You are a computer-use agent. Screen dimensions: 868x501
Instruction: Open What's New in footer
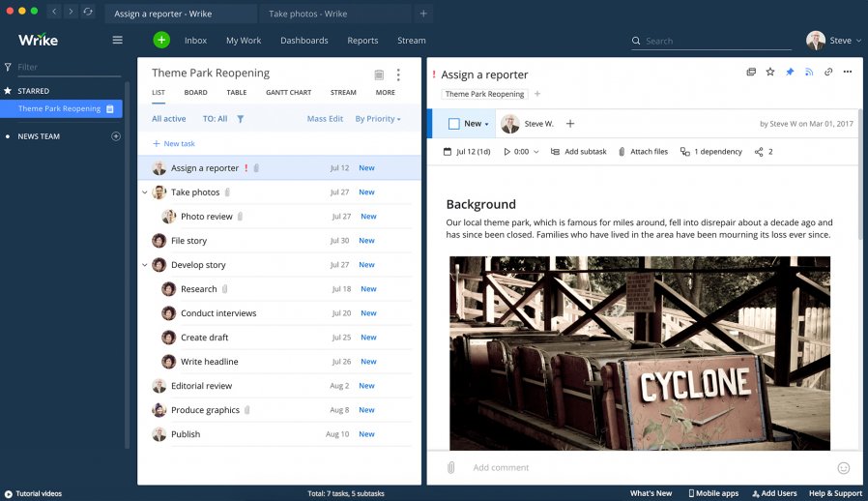pyautogui.click(x=651, y=493)
